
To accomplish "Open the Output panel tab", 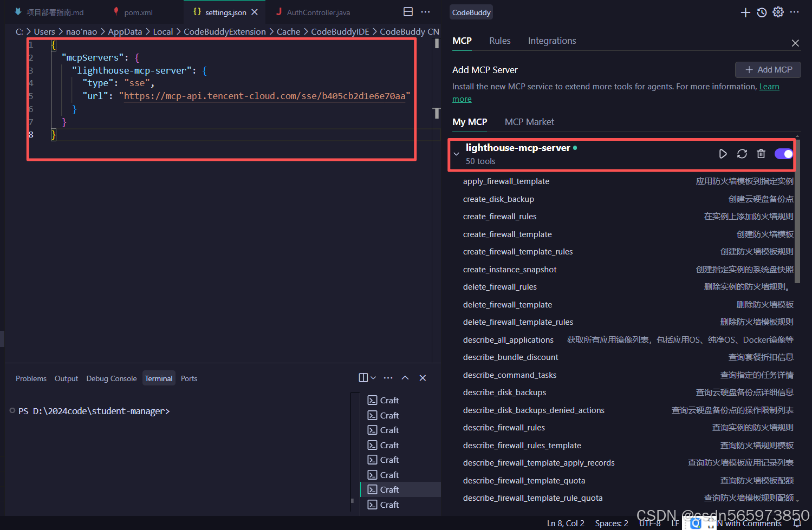I will pos(66,378).
